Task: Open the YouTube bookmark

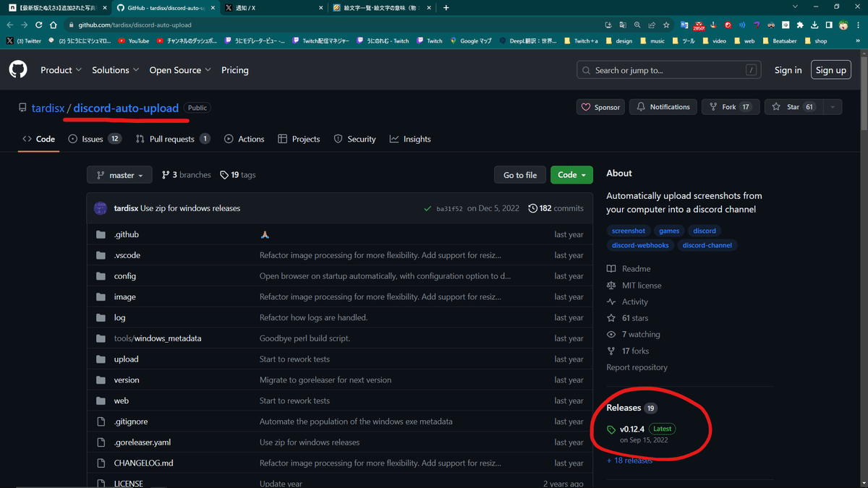Action: (x=134, y=41)
